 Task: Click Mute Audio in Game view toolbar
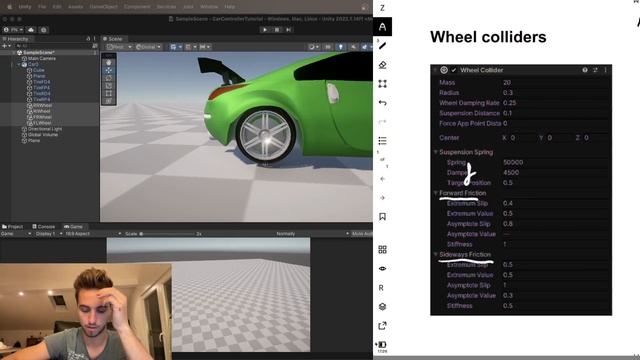(x=362, y=234)
